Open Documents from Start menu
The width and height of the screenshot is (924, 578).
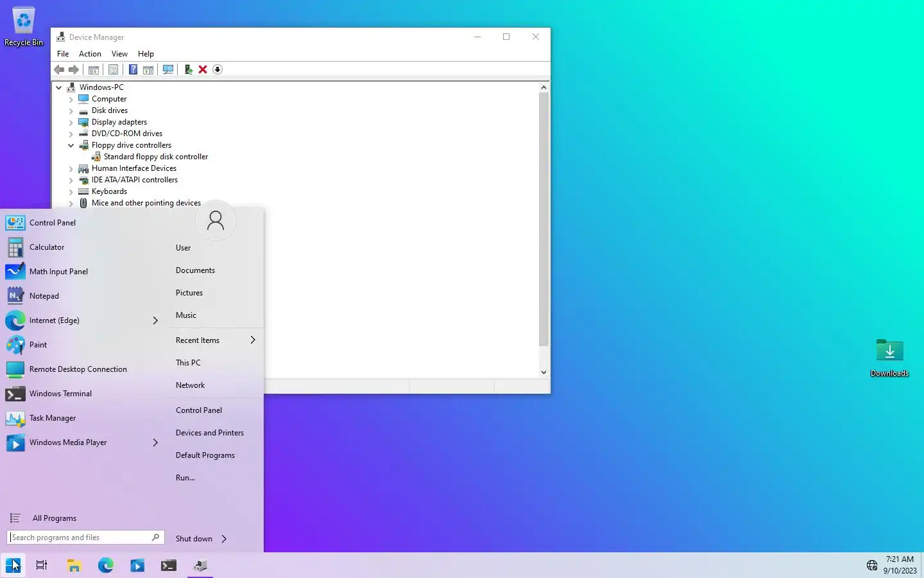[x=195, y=270]
